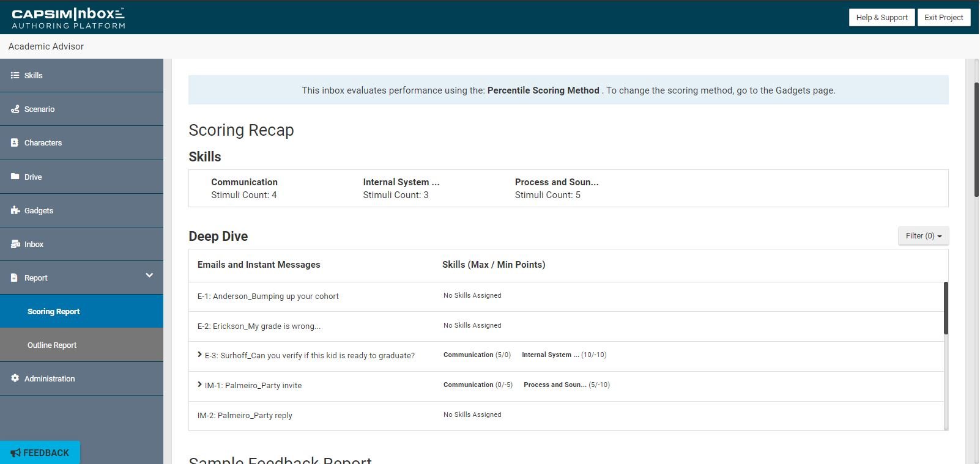The width and height of the screenshot is (980, 464).
Task: Click the Deep Dive heading
Action: [218, 237]
